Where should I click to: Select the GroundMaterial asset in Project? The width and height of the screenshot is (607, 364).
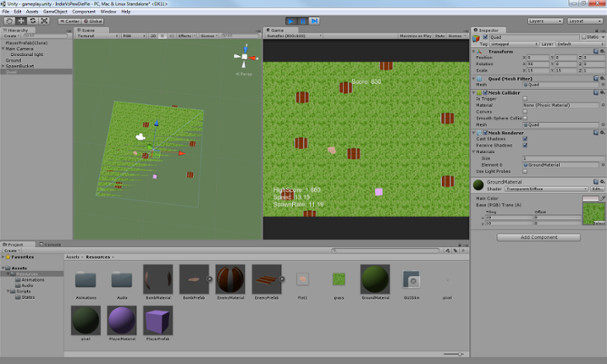375,279
